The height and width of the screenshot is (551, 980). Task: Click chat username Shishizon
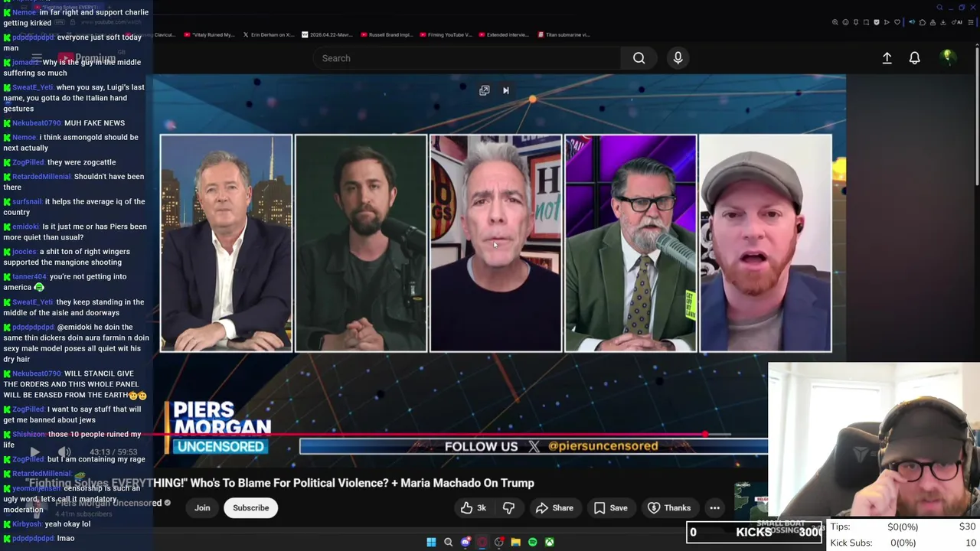pos(29,434)
